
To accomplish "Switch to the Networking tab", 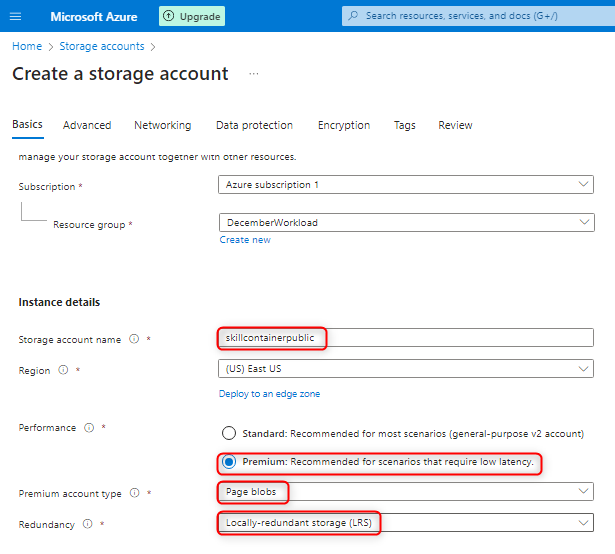I will click(162, 125).
